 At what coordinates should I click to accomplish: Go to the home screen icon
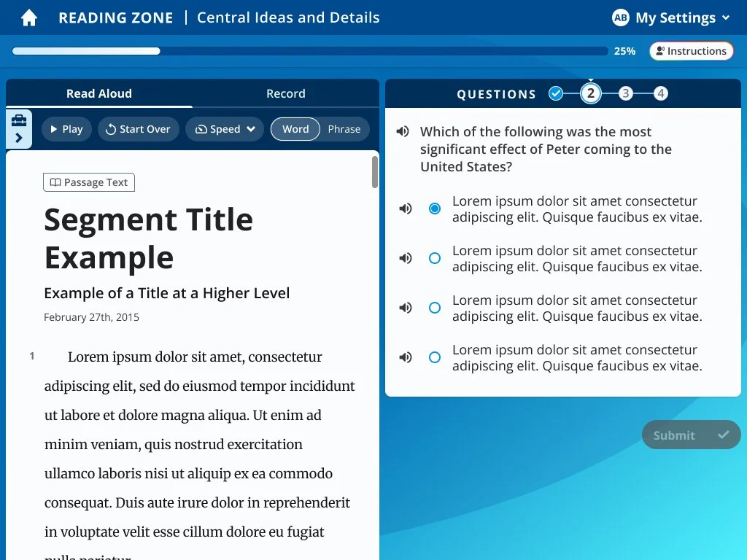(x=29, y=18)
